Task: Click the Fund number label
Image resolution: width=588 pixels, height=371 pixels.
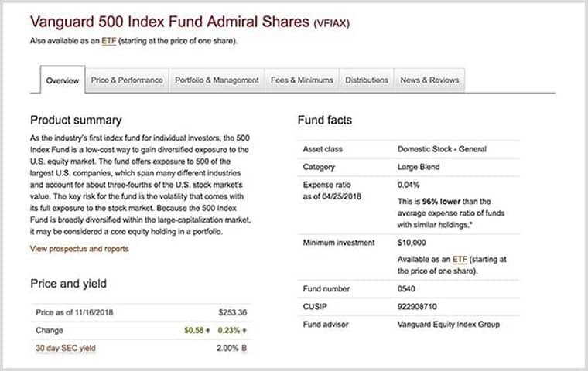Action: tap(326, 289)
